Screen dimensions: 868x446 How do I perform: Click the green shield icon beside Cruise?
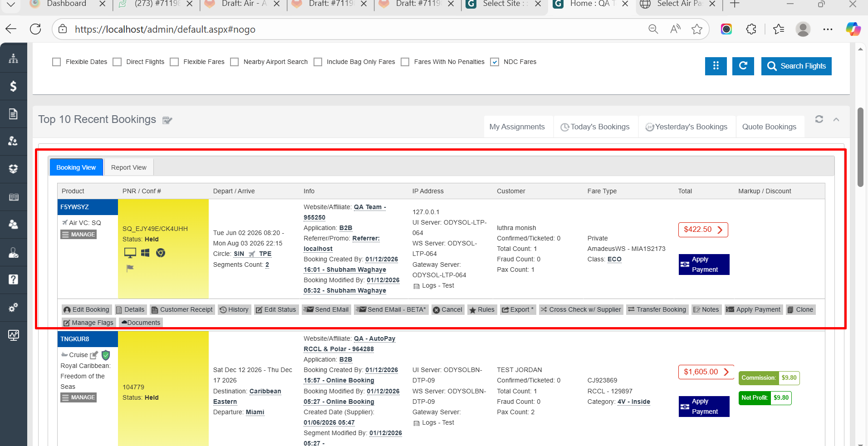pyautogui.click(x=106, y=355)
